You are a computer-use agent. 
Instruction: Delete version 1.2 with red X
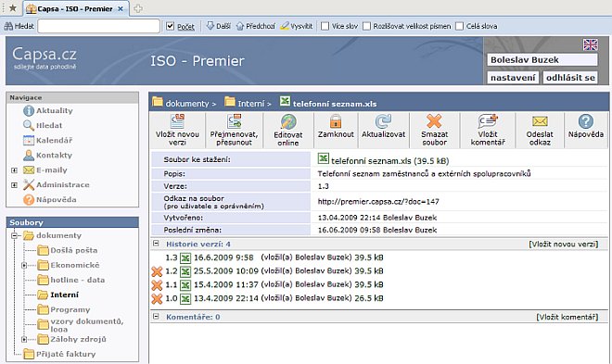(157, 271)
